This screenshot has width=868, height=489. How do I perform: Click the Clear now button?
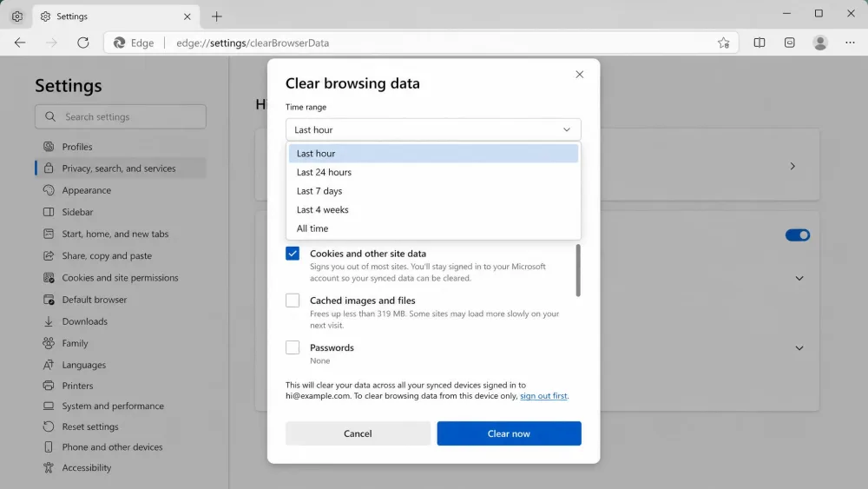[509, 433]
